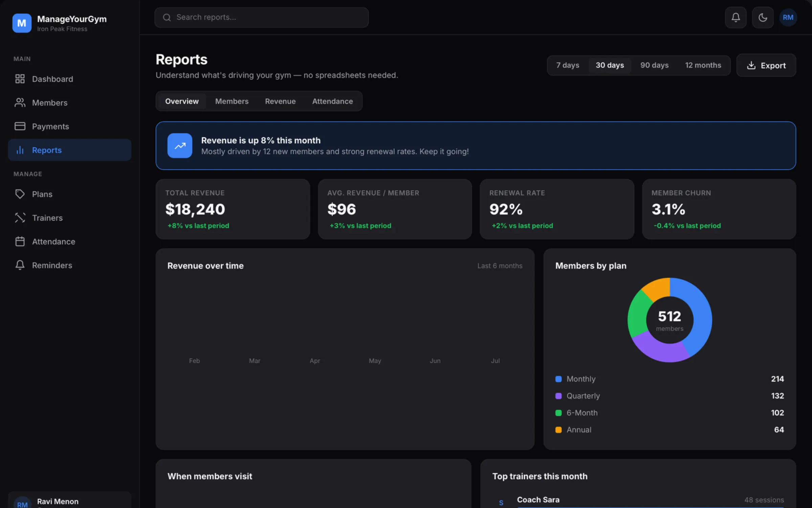Click the Total Revenue card
The width and height of the screenshot is (812, 508).
coord(233,209)
